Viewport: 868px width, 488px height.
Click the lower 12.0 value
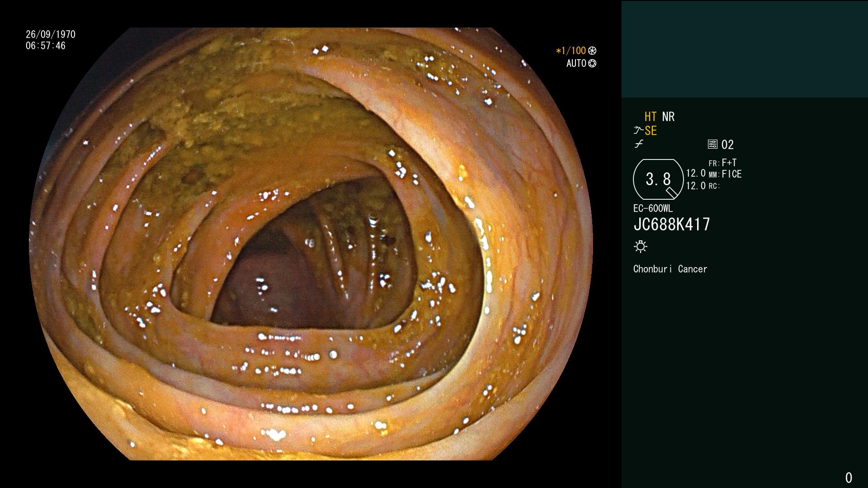click(696, 186)
